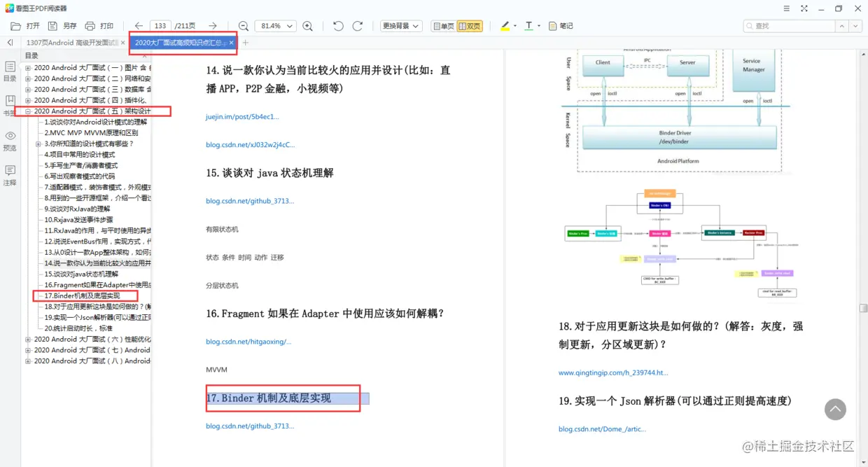Go to next page with right arrow
868x467 pixels.
click(213, 26)
